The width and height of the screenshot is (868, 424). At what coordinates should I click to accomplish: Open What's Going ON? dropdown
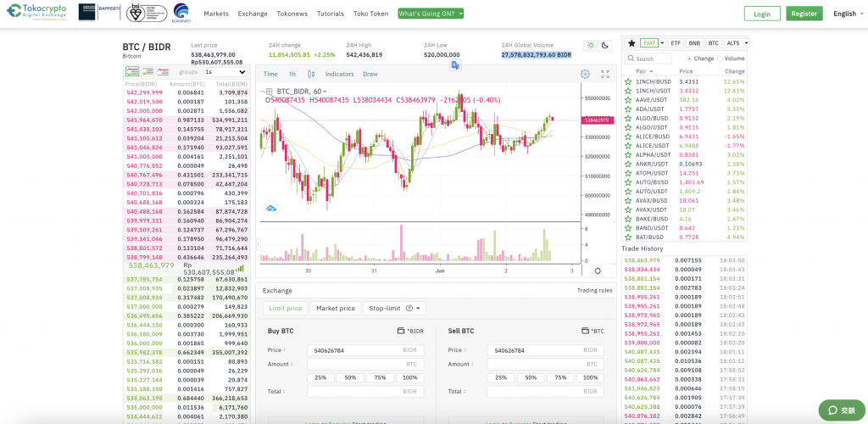(x=431, y=14)
